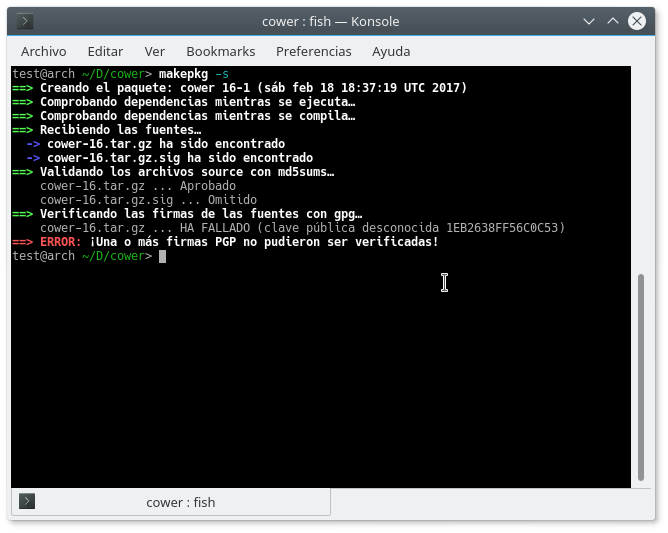The width and height of the screenshot is (668, 533).
Task: Open the Bookmarks menu
Action: (221, 52)
